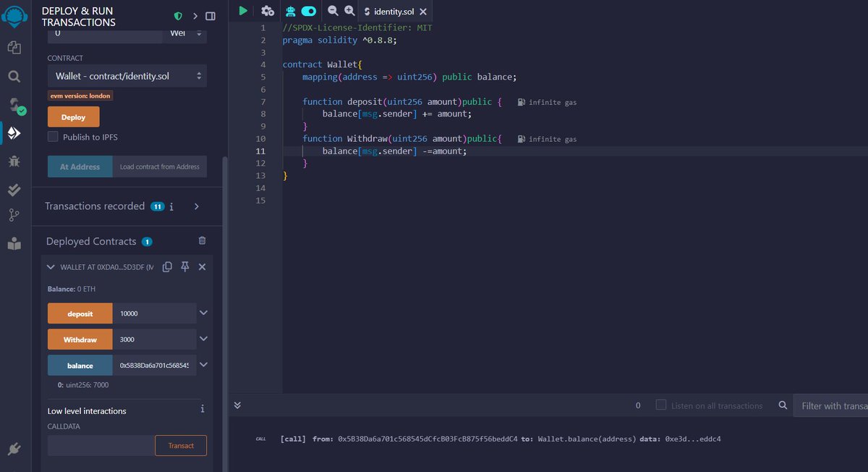Click the pending transactions count 0 in terminal
This screenshot has height=472, width=868.
pyautogui.click(x=638, y=405)
